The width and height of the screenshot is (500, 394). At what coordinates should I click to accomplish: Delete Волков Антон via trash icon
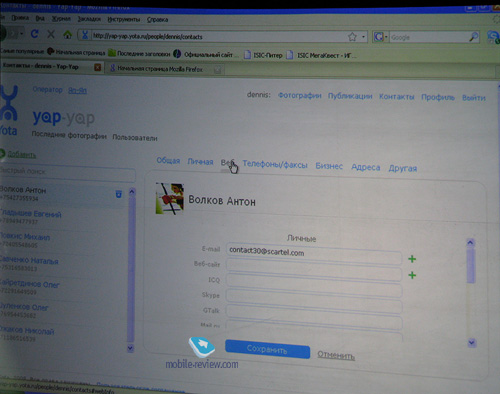[118, 194]
